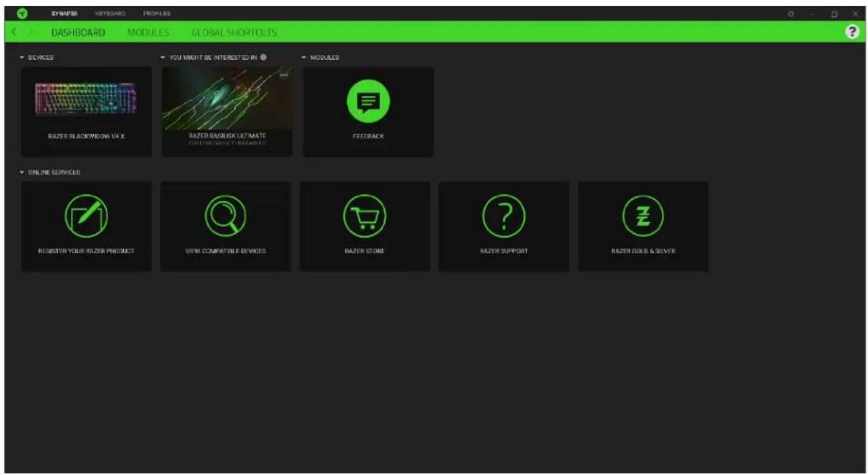Click the Register Your Razer Product label
The image size is (868, 475).
click(86, 251)
